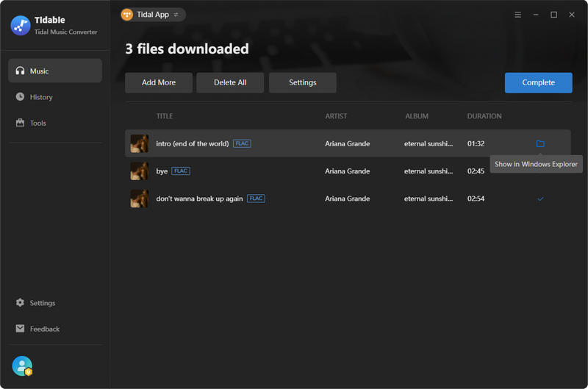Open Settings in the sidebar
This screenshot has width=588, height=389.
coord(55,303)
